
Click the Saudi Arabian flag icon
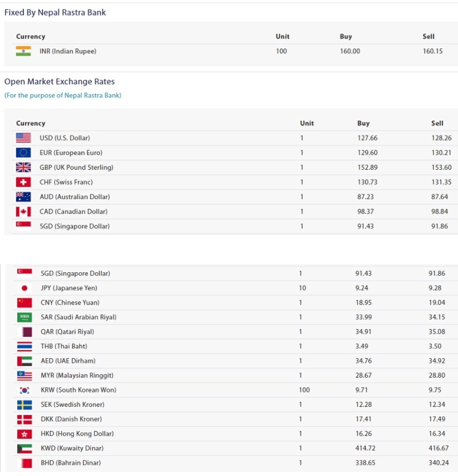[x=24, y=317]
